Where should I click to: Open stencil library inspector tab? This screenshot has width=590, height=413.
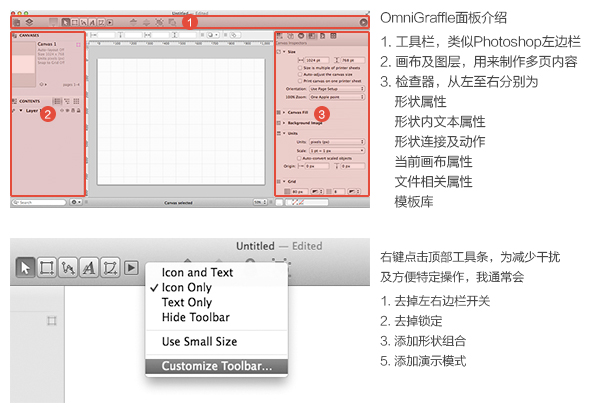click(x=333, y=36)
